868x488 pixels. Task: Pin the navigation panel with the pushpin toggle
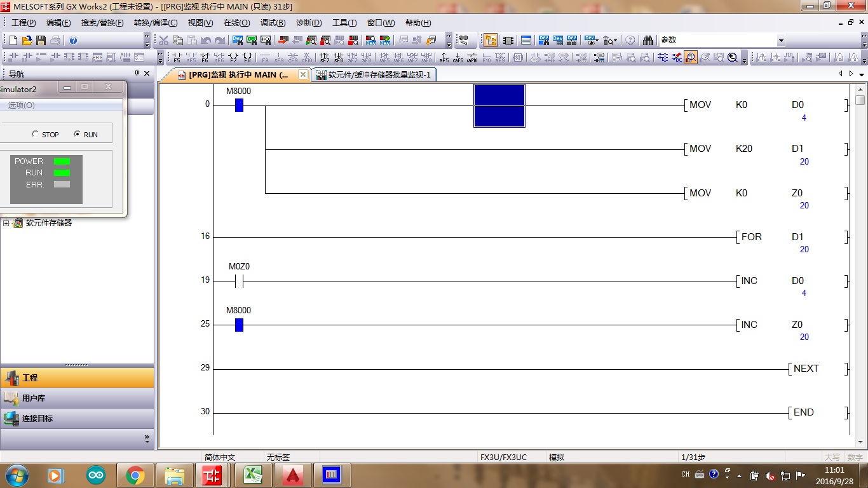(x=137, y=74)
